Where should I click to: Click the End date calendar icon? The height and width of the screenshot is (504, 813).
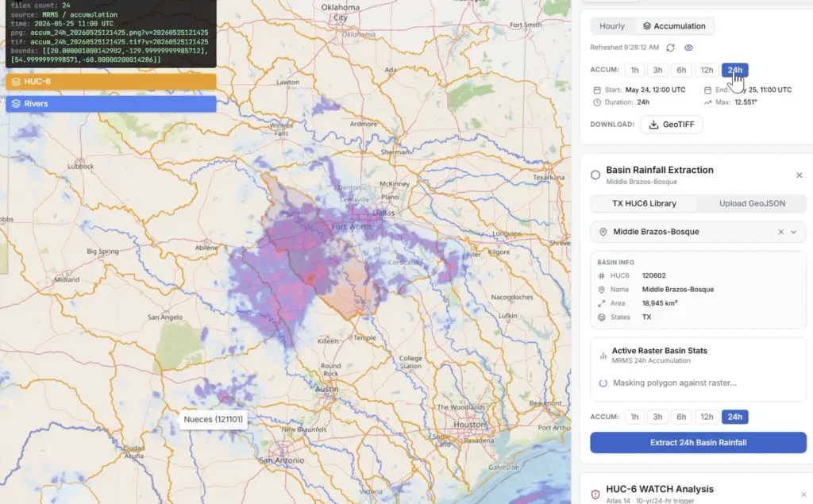coord(707,90)
